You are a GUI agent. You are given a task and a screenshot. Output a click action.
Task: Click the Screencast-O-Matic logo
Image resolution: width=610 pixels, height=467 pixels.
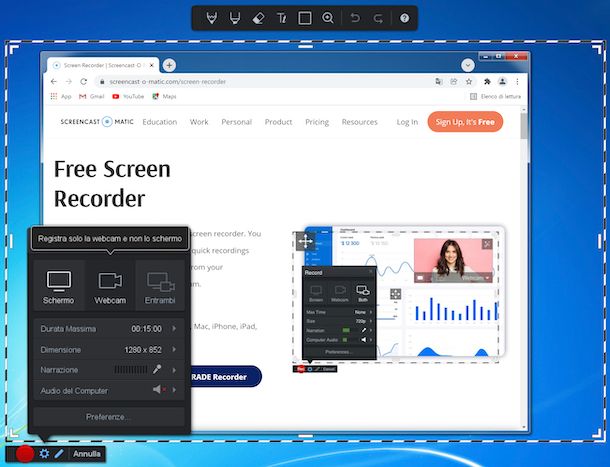coord(97,122)
